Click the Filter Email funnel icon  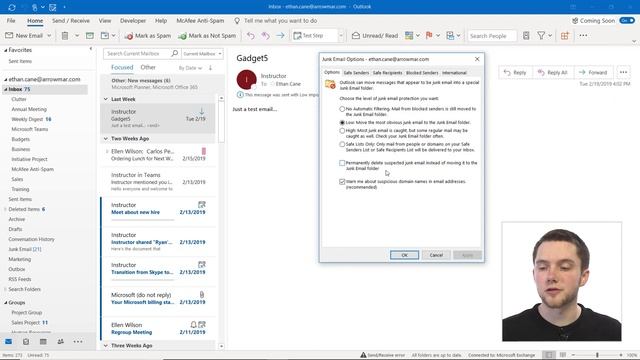(541, 36)
